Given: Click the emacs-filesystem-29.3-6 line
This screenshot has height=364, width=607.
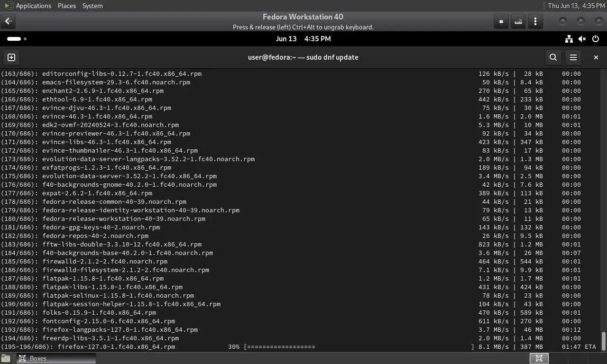Looking at the screenshot, I should pyautogui.click(x=291, y=82).
